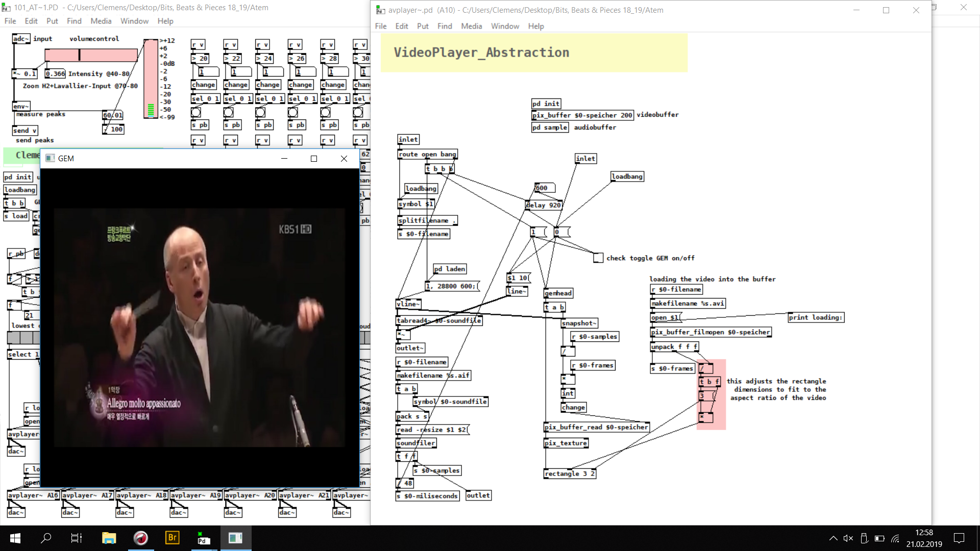Click the pink VU meter level bar

[x=151, y=79]
